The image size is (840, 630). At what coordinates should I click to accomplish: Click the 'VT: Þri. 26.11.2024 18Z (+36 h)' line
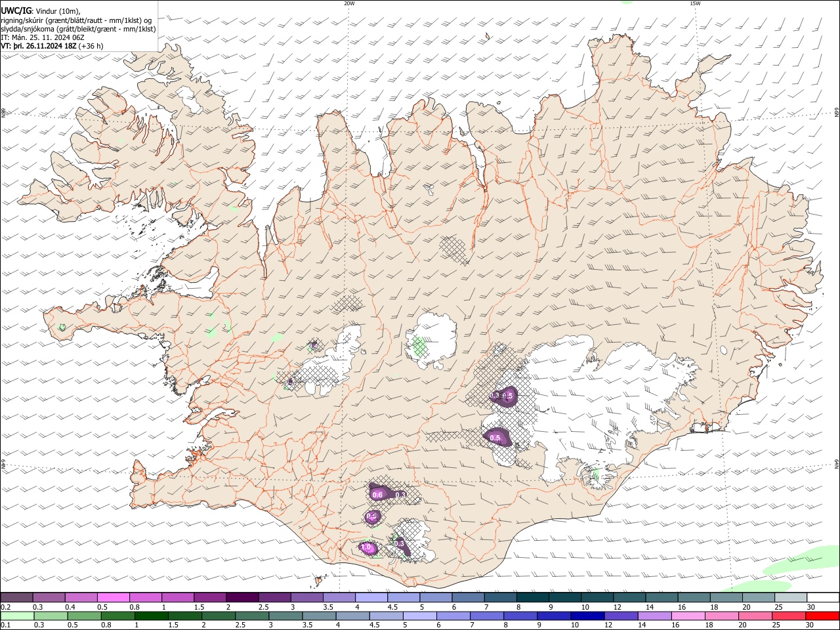click(52, 47)
